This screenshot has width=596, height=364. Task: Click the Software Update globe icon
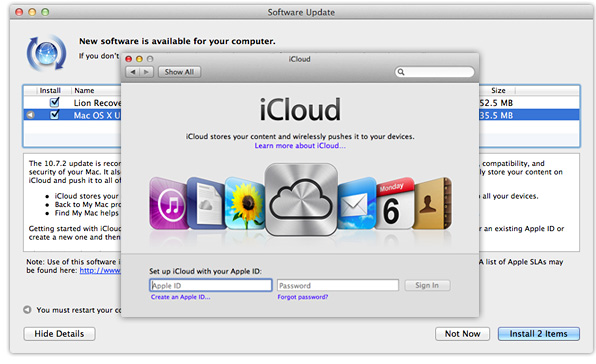[x=46, y=53]
